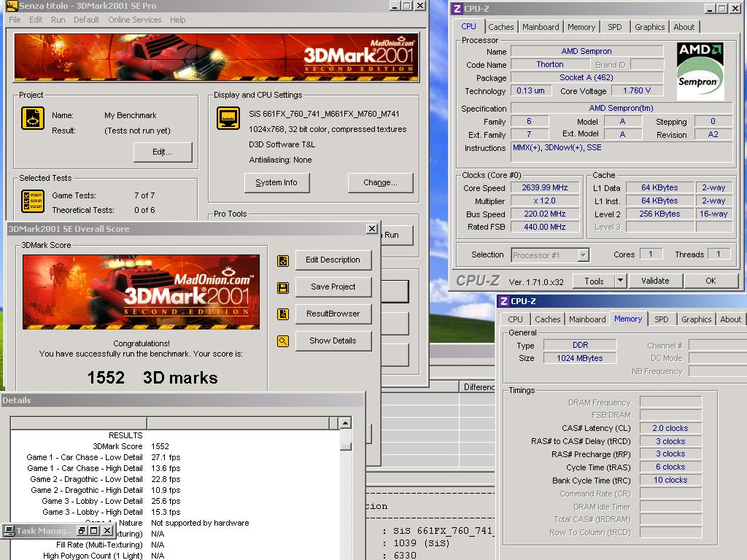Switch to SPD tab in top CPU-Z
The height and width of the screenshot is (560, 747).
click(614, 27)
